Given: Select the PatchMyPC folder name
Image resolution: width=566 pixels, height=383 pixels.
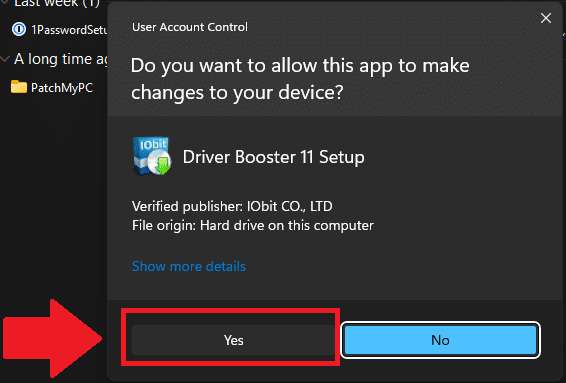Looking at the screenshot, I should click(62, 88).
